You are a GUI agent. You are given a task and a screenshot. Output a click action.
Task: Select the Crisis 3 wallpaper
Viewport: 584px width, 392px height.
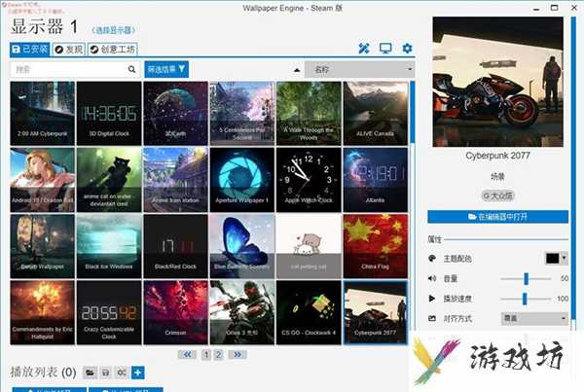click(x=242, y=312)
